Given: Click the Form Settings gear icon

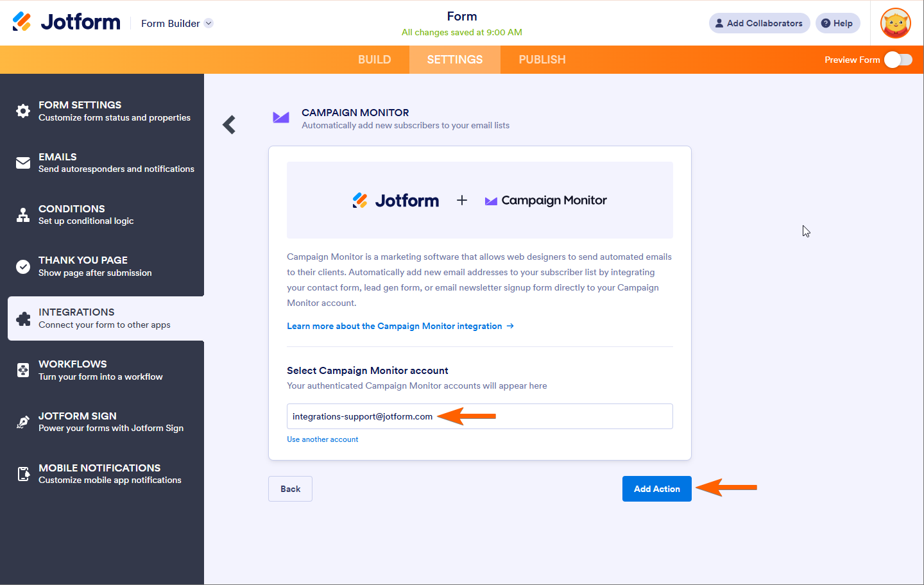Looking at the screenshot, I should click(23, 111).
